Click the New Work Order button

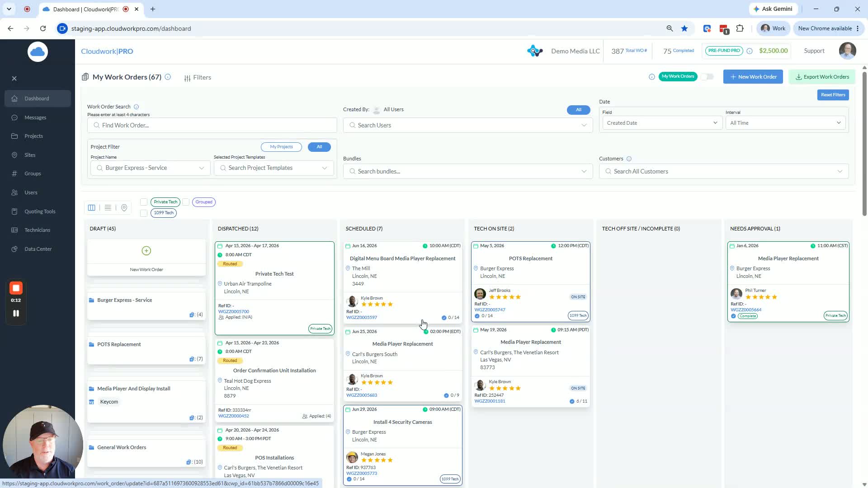coord(753,77)
